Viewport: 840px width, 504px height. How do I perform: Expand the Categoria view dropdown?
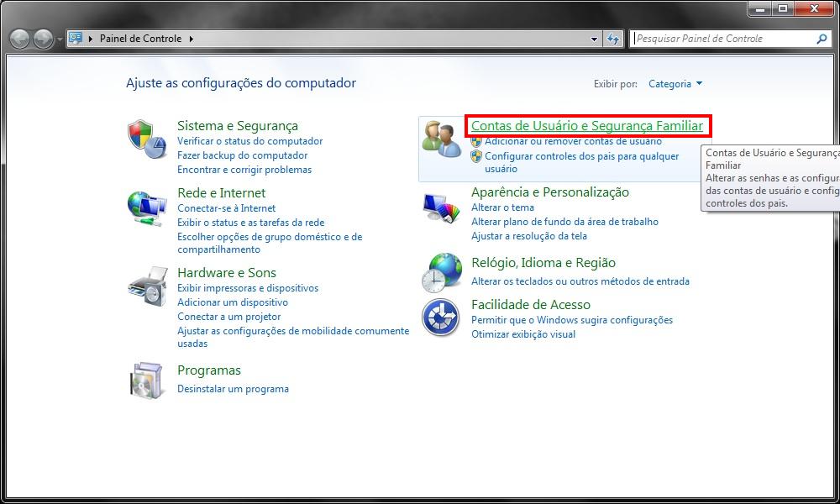click(675, 83)
